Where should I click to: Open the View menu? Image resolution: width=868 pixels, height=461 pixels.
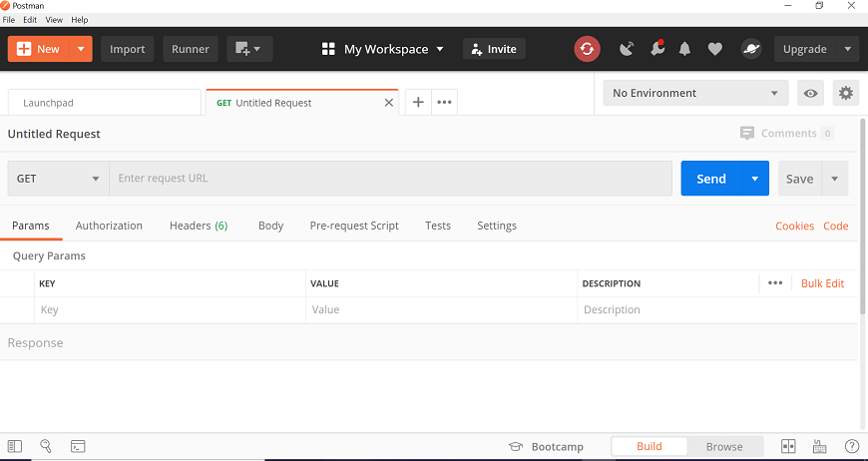pyautogui.click(x=54, y=20)
